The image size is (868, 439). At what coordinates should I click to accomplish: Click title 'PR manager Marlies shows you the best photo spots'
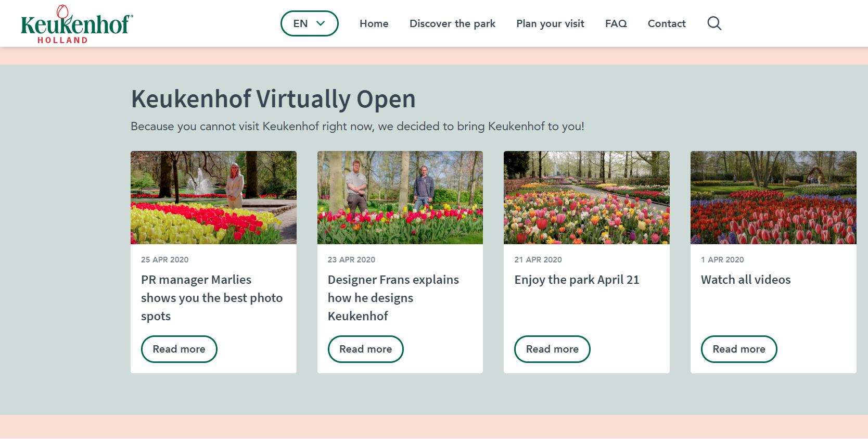tap(212, 298)
